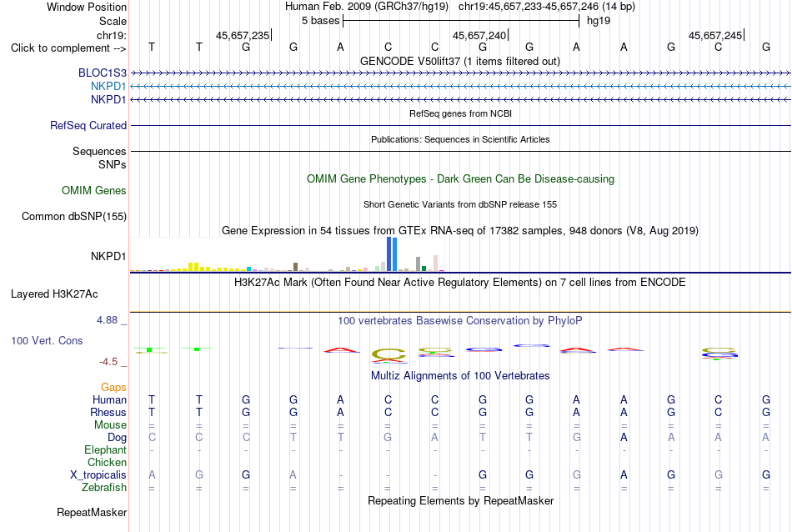This screenshot has width=792, height=532.
Task: Click the BLOC1S3 arrowed gene line
Action: click(x=461, y=73)
